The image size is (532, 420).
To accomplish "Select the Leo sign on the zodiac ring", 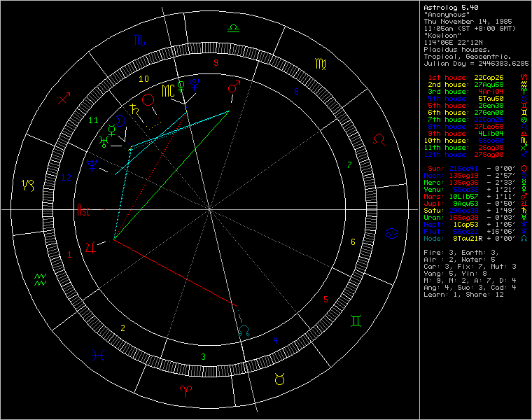I will point(379,140).
